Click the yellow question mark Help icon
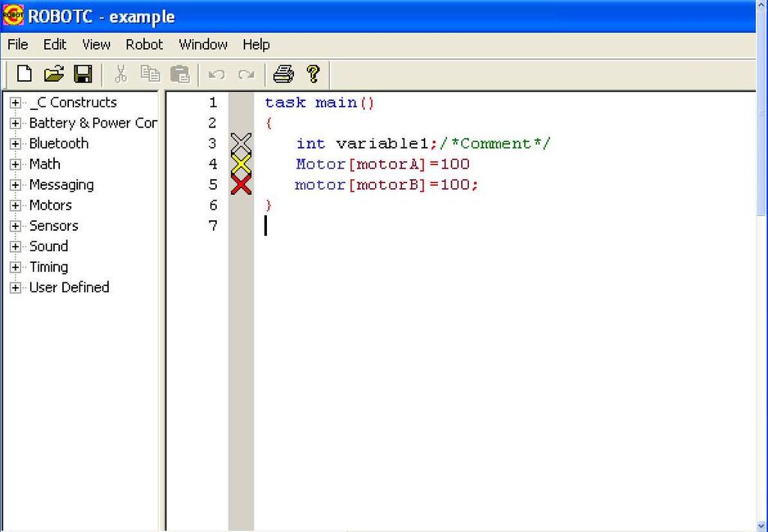 pyautogui.click(x=313, y=74)
